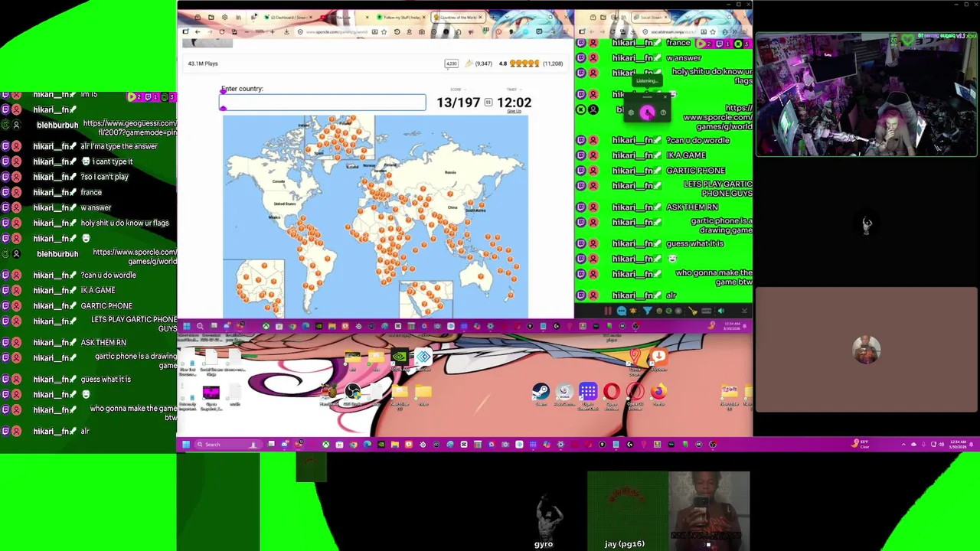Open the video folder on the desktop

click(x=423, y=395)
